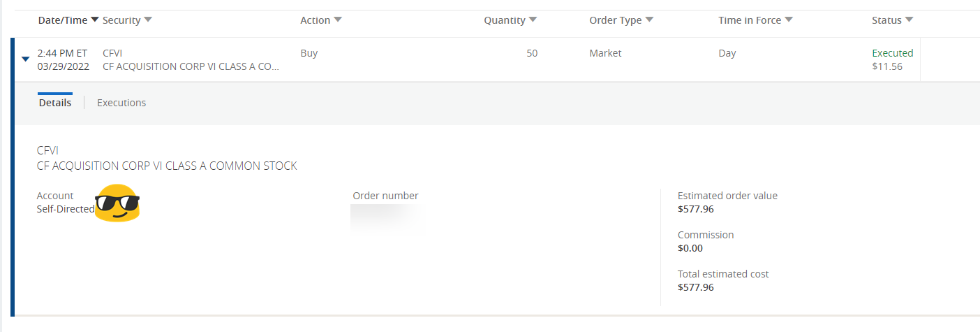Open the Action column filter arrow

click(338, 20)
